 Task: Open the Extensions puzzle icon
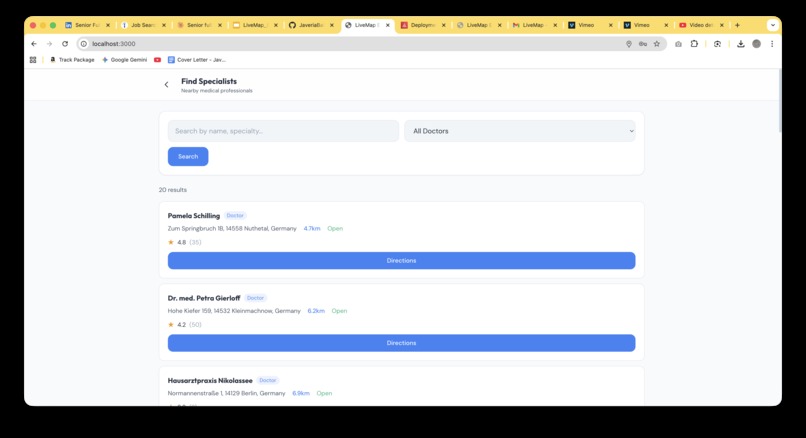694,44
